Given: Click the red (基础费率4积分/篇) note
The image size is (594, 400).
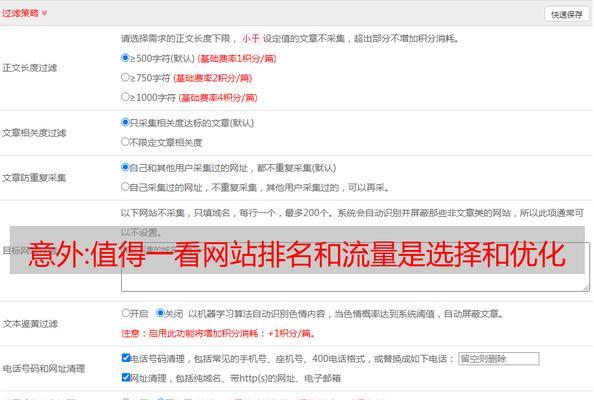Looking at the screenshot, I should tap(218, 98).
